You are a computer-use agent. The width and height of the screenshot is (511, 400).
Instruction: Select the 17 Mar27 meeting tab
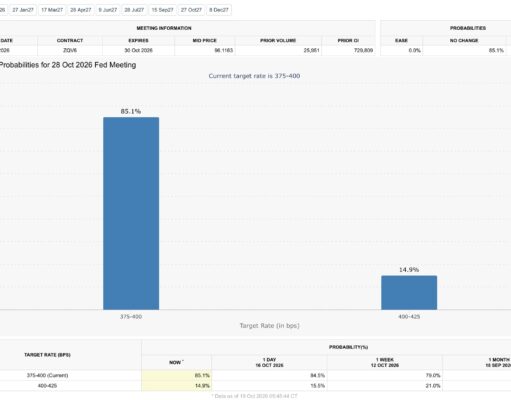52,10
